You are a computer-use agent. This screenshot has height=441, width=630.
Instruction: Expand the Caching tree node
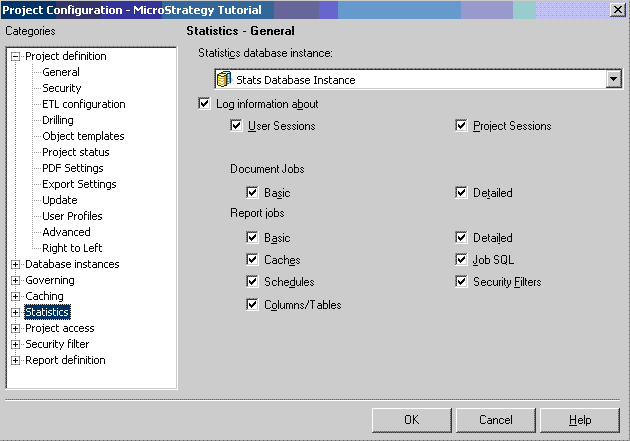click(x=15, y=296)
